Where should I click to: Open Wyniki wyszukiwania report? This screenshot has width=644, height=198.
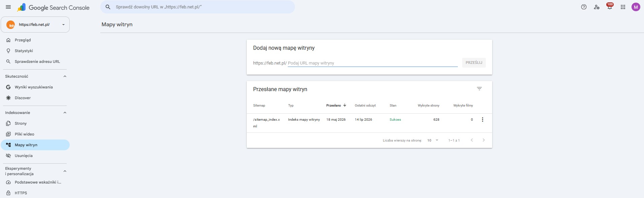click(x=35, y=87)
